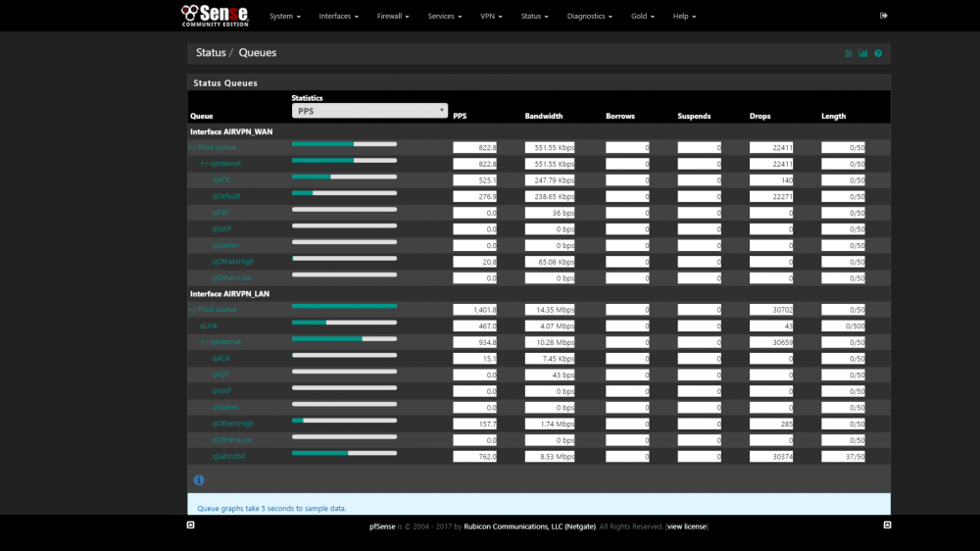Image resolution: width=980 pixels, height=551 pixels.
Task: Click the qLink Length field showing 0/500
Action: tap(843, 326)
